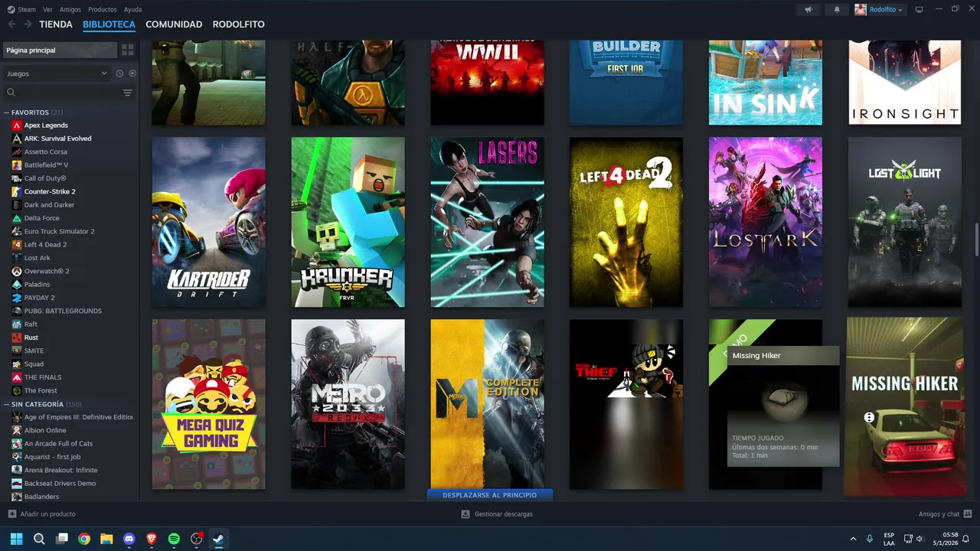The width and height of the screenshot is (980, 551).
Task: Click the Counter-Strike 2 sidebar icon
Action: tap(17, 191)
